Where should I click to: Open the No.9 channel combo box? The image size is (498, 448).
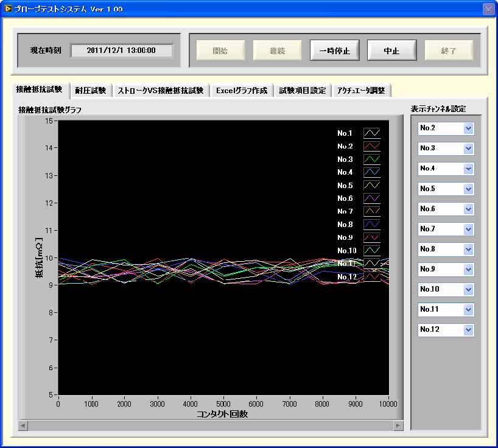[468, 270]
